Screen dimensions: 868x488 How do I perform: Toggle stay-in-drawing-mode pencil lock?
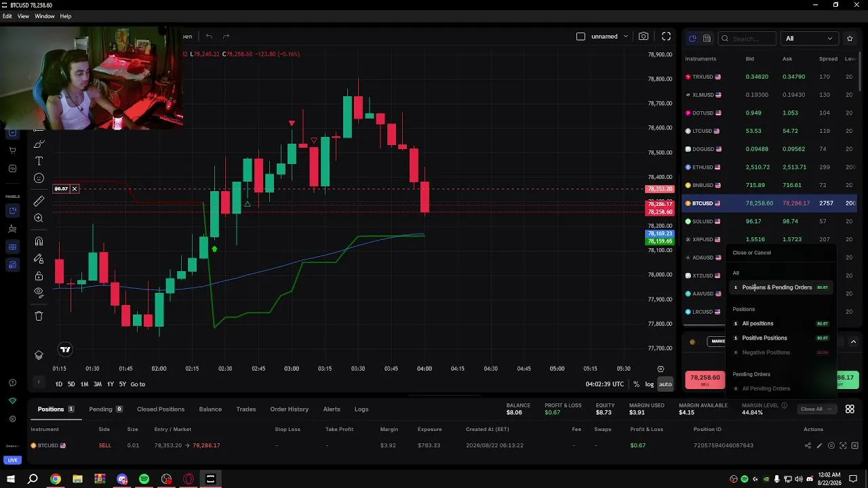tap(39, 259)
